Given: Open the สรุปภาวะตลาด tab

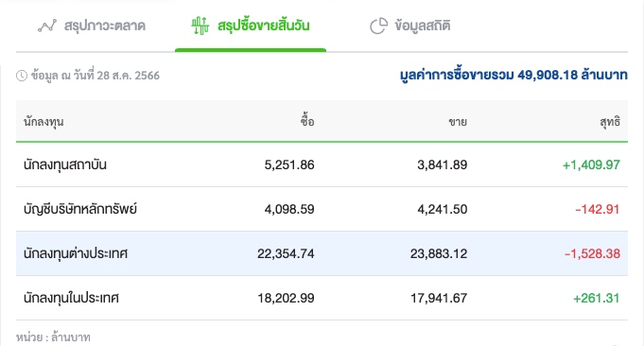Looking at the screenshot, I should [91, 26].
